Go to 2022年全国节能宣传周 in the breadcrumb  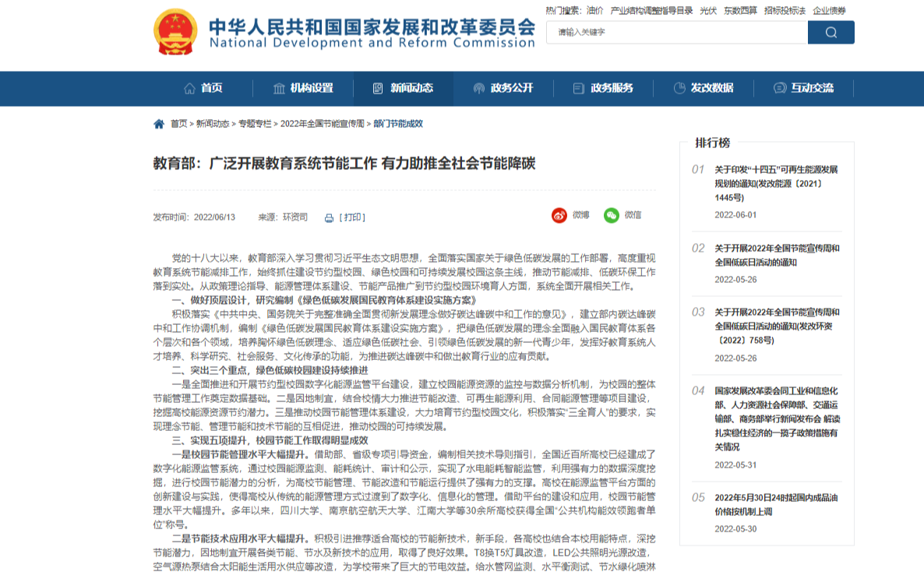(323, 124)
